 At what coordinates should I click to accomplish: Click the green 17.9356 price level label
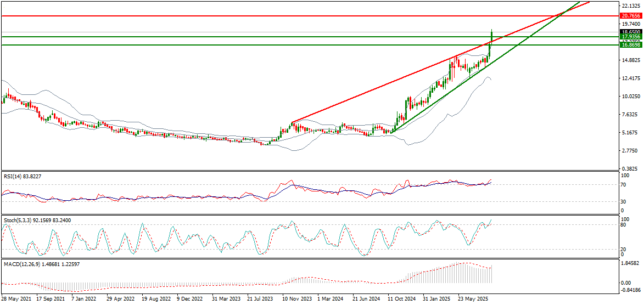click(631, 37)
